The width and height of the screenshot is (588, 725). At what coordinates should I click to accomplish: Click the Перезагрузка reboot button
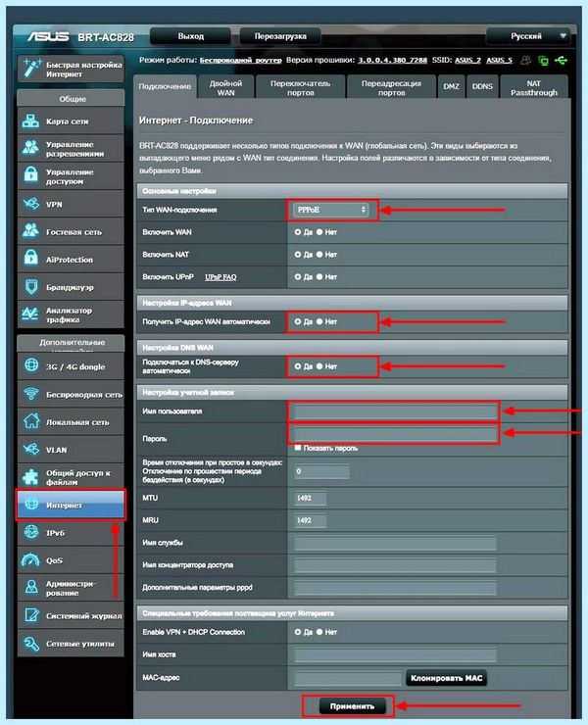click(x=280, y=36)
